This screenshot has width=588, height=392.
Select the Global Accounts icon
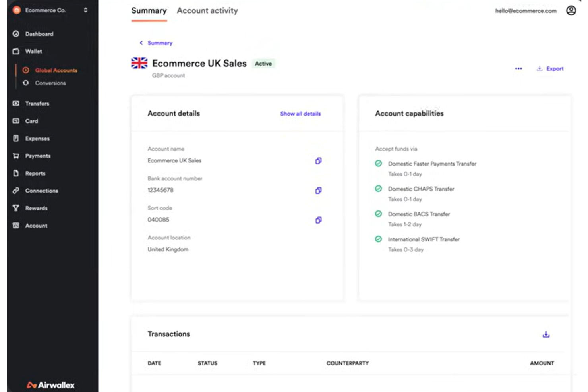26,70
